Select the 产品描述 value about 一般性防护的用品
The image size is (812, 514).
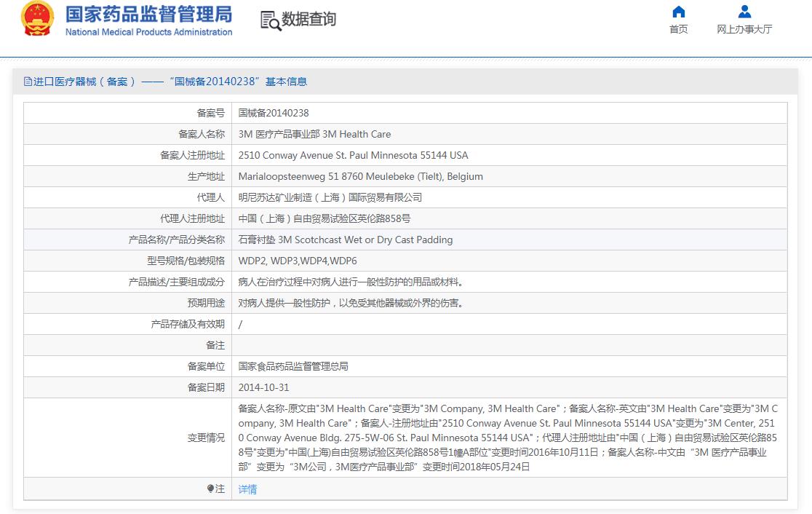351,282
